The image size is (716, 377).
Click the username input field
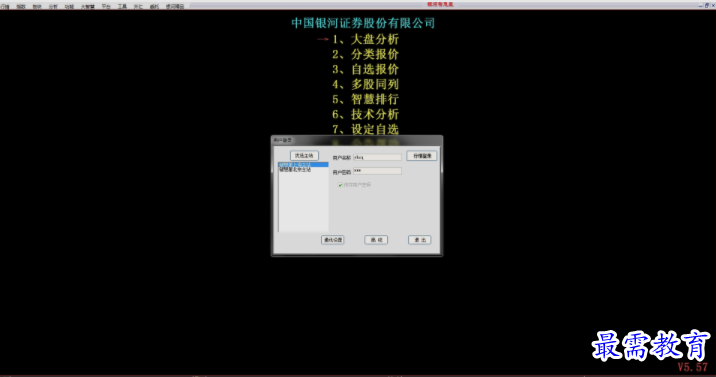coord(377,157)
